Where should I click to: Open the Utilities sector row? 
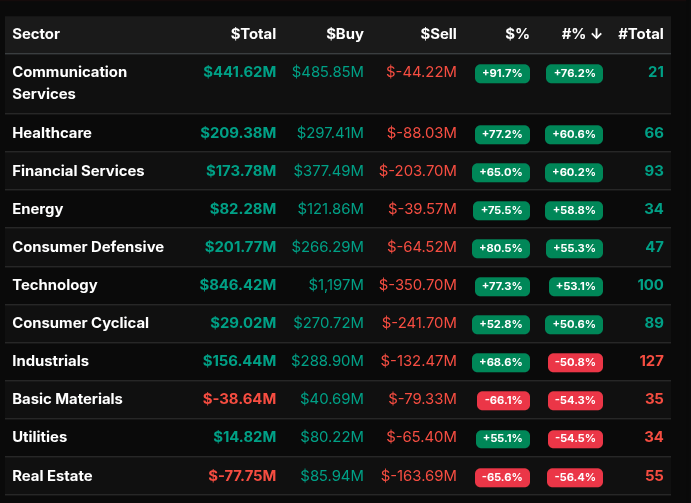click(x=40, y=437)
